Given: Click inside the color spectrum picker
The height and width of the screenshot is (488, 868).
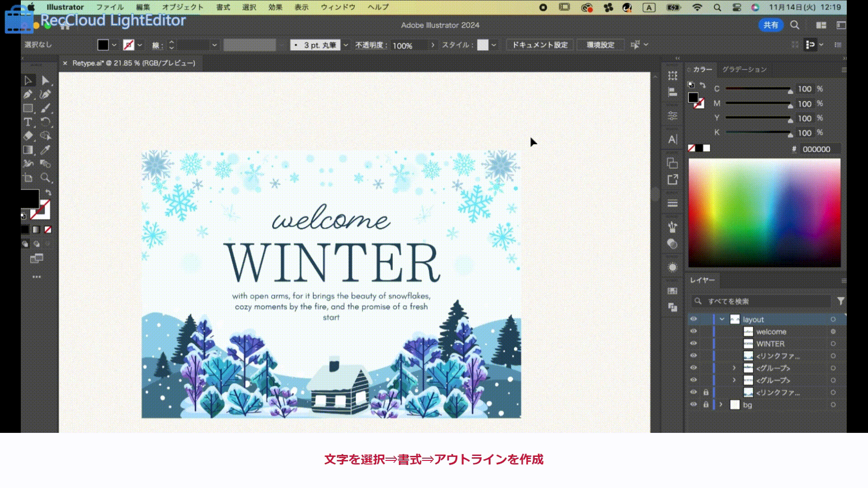Looking at the screenshot, I should click(x=764, y=212).
